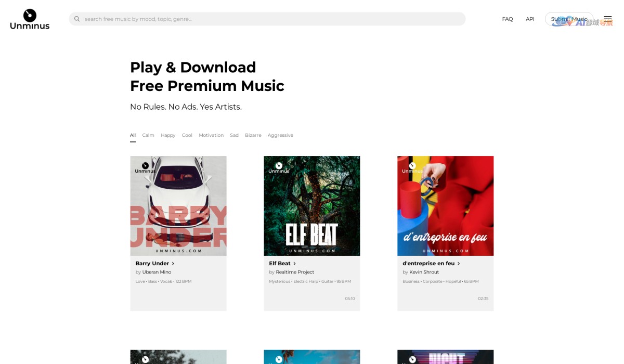Image resolution: width=624 pixels, height=364 pixels.
Task: Click the Submit Music button
Action: 569,19
